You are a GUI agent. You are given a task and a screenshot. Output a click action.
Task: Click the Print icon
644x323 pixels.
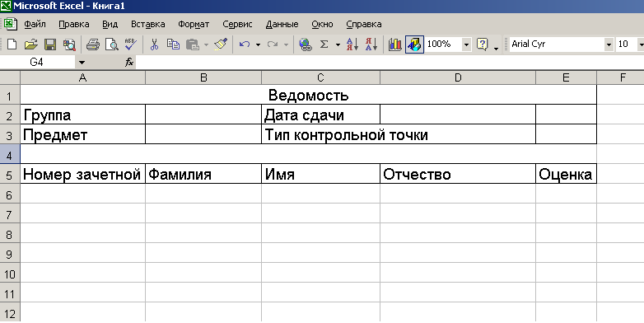(93, 44)
